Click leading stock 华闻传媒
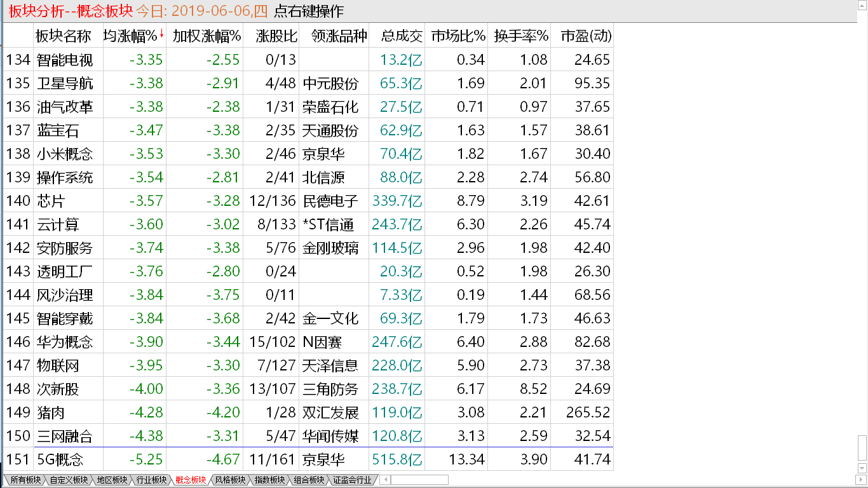 [330, 436]
